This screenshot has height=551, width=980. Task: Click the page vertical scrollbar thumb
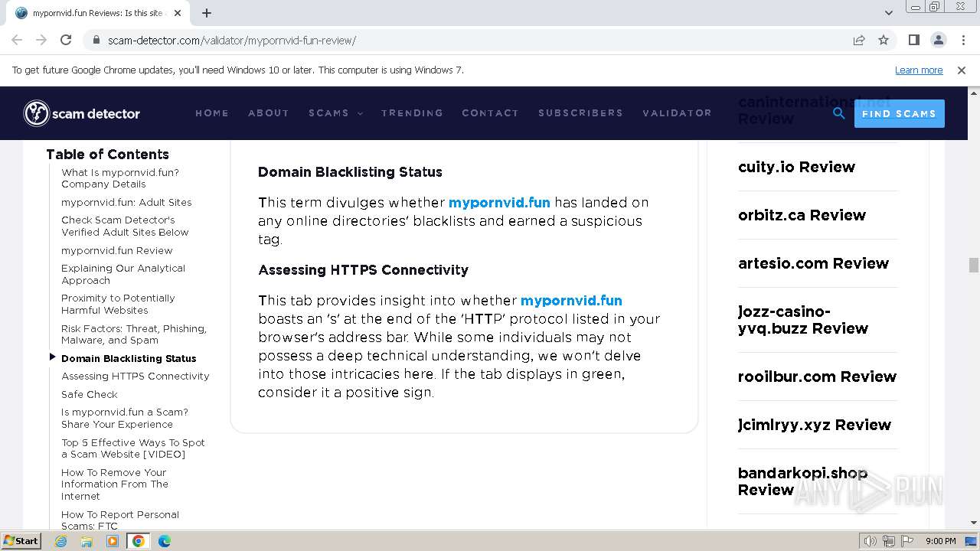coord(973,266)
